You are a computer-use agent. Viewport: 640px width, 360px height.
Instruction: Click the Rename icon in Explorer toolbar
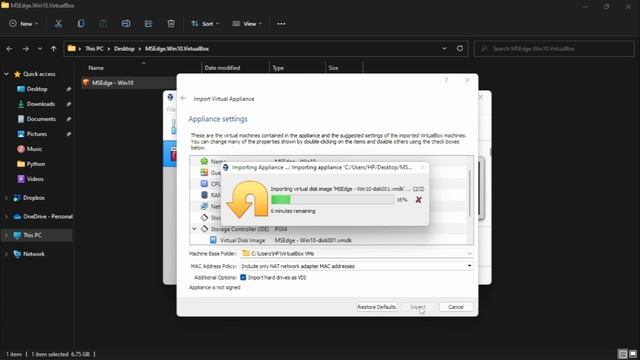pos(126,24)
